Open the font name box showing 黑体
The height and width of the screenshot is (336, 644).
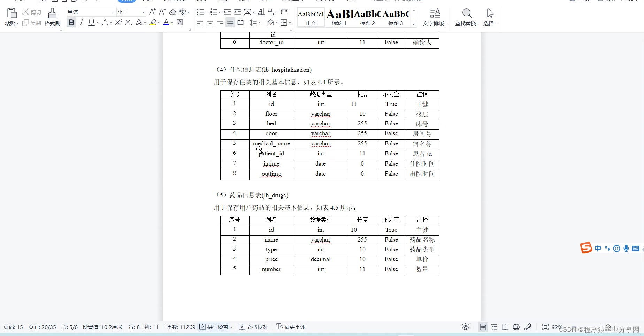(91, 12)
